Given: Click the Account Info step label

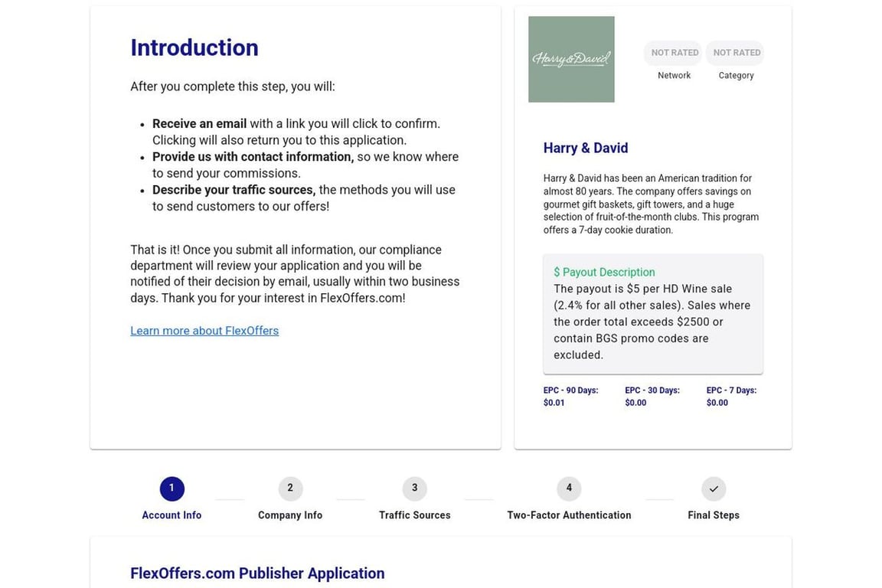Looking at the screenshot, I should coord(171,515).
